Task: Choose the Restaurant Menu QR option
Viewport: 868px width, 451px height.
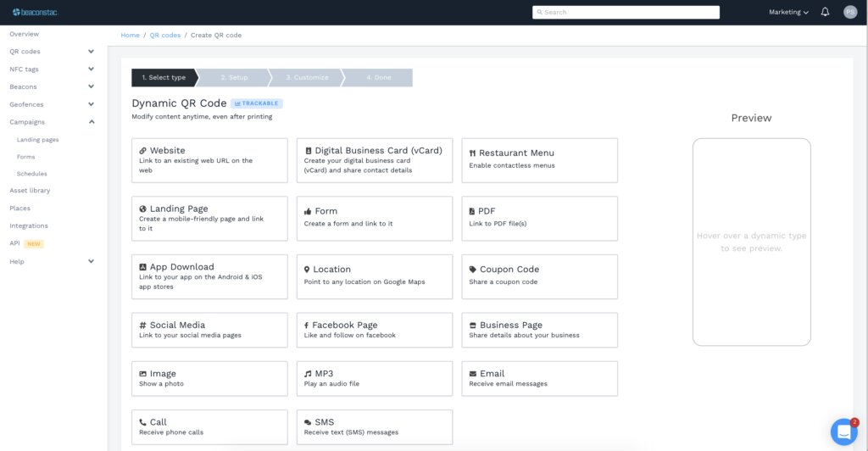Action: pos(539,160)
